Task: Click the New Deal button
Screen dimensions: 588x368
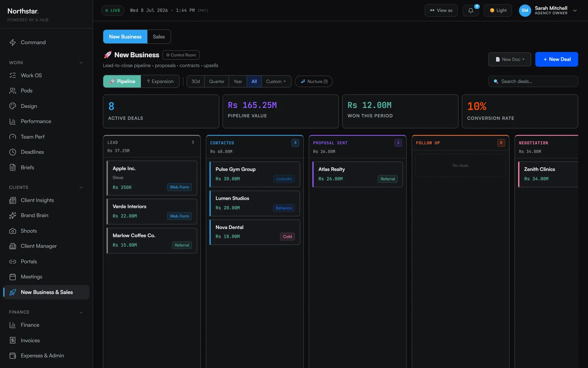Action: [x=557, y=59]
